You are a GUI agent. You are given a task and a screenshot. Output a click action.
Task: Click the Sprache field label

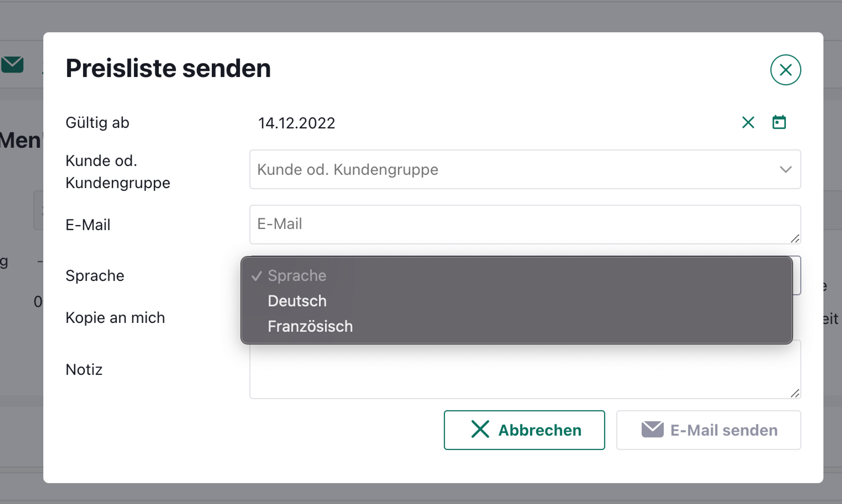[95, 275]
